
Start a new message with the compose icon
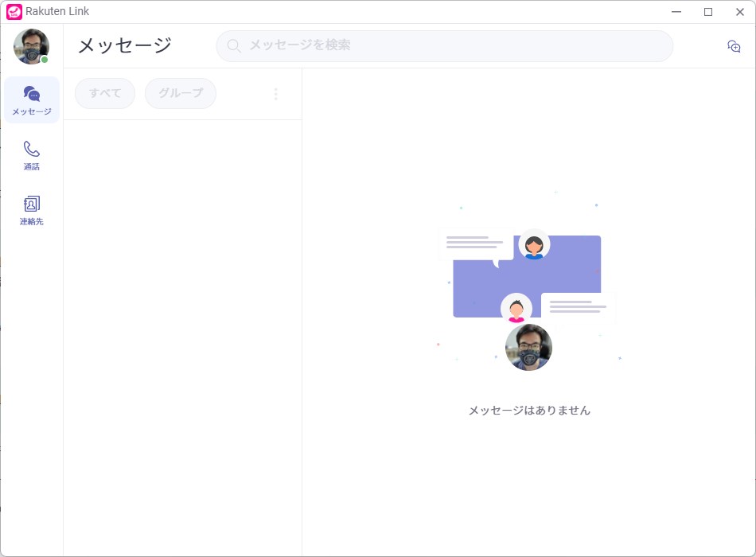[x=734, y=46]
